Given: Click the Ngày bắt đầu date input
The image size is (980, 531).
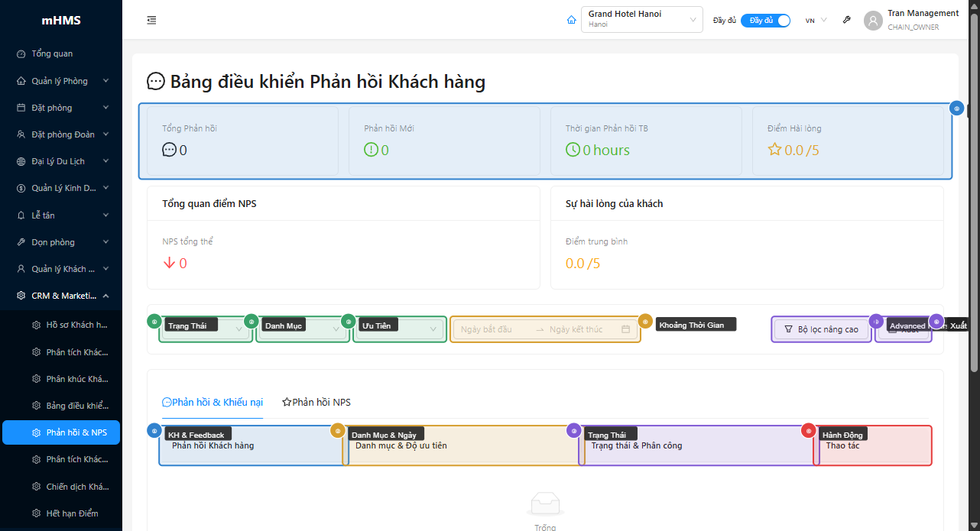Looking at the screenshot, I should [493, 329].
